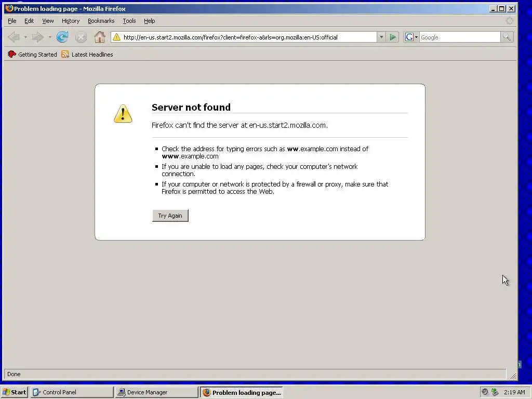
Task: Click the warning icon in address bar
Action: [116, 37]
